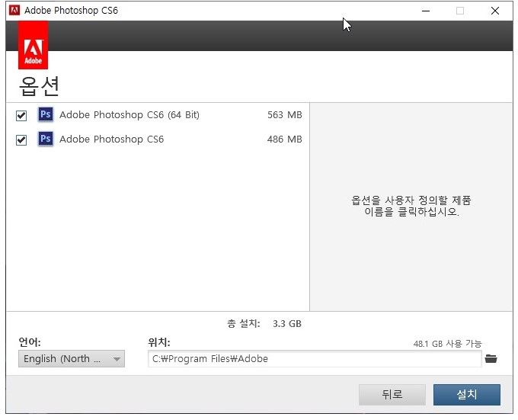This screenshot has height=420, width=518.
Task: Click the Ps icon for Photoshop CS6 (64 Bit)
Action: pyautogui.click(x=45, y=114)
